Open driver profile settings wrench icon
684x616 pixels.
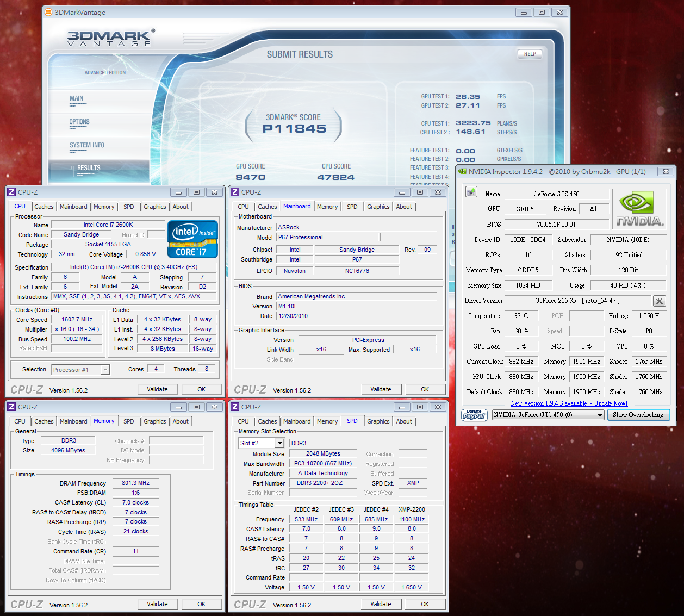click(x=659, y=301)
